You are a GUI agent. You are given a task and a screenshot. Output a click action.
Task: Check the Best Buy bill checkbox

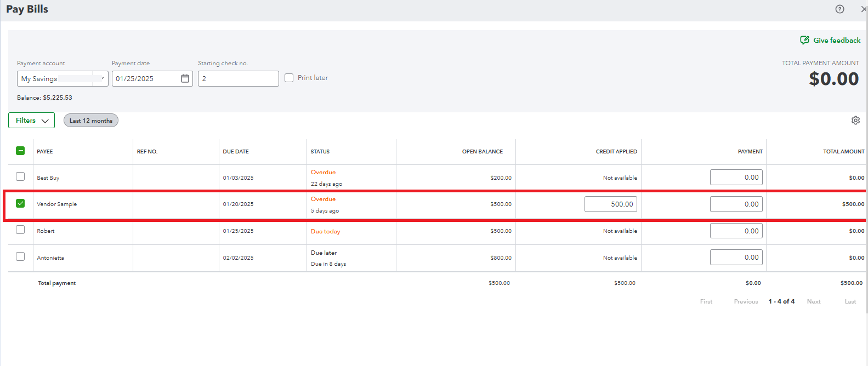pyautogui.click(x=20, y=177)
